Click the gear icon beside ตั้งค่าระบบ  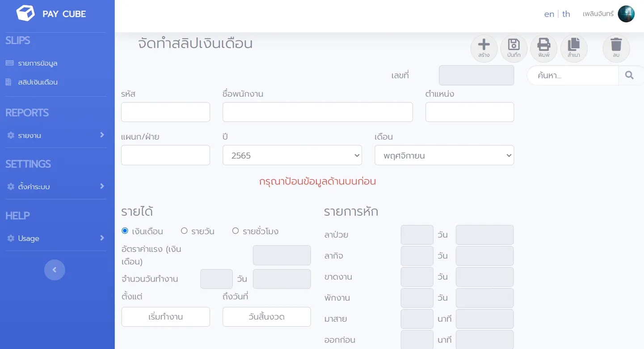(11, 187)
